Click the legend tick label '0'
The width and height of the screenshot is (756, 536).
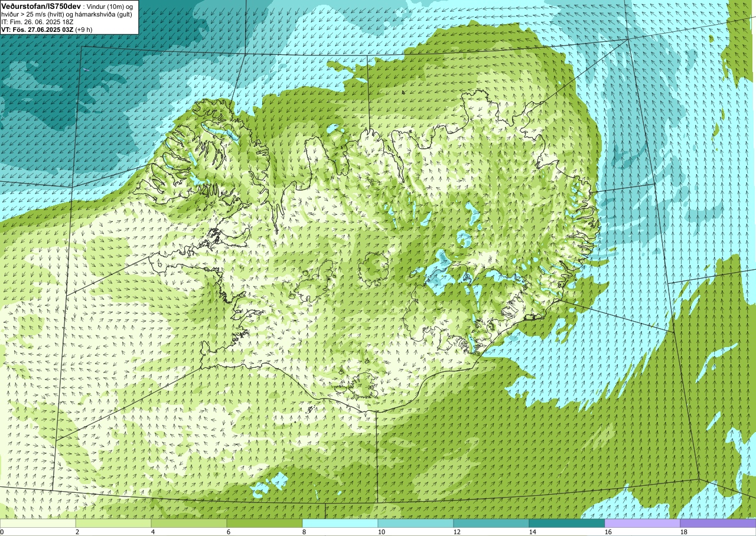click(2, 532)
